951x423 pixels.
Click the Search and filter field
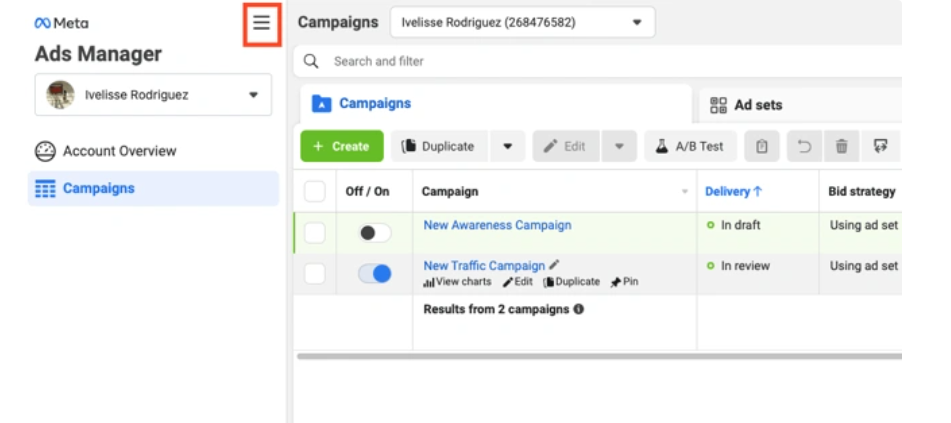pos(597,61)
